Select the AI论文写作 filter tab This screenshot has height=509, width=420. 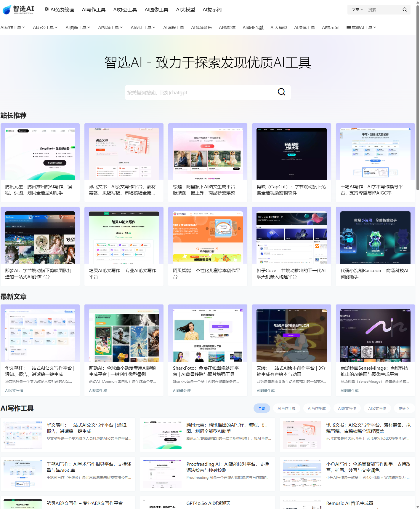(x=347, y=408)
